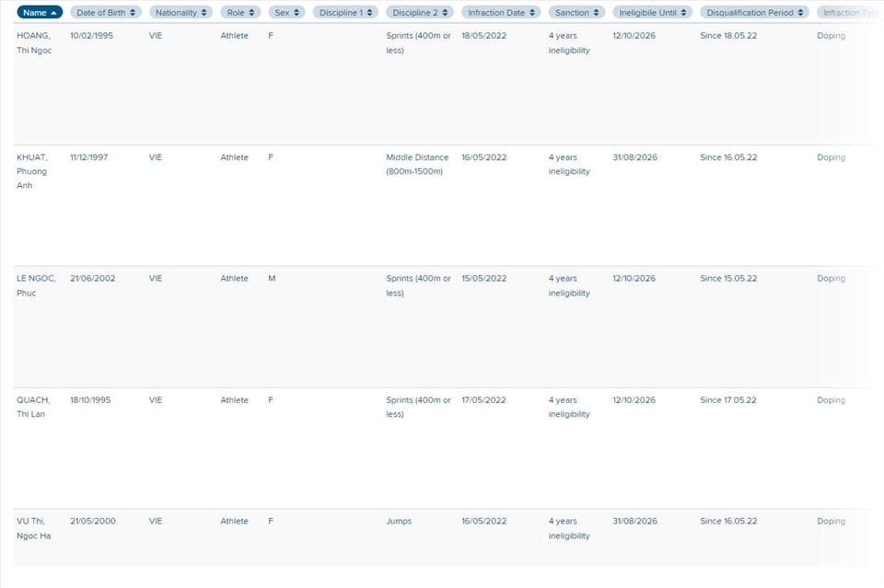884x588 pixels.
Task: Click the LE NGOC, Phuc name cell
Action: point(36,285)
